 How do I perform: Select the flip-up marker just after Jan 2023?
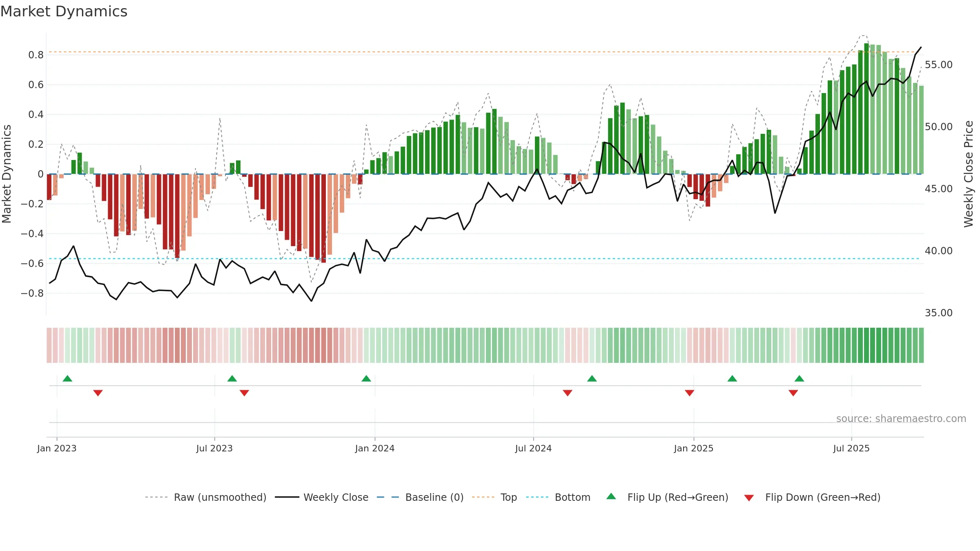pyautogui.click(x=67, y=378)
